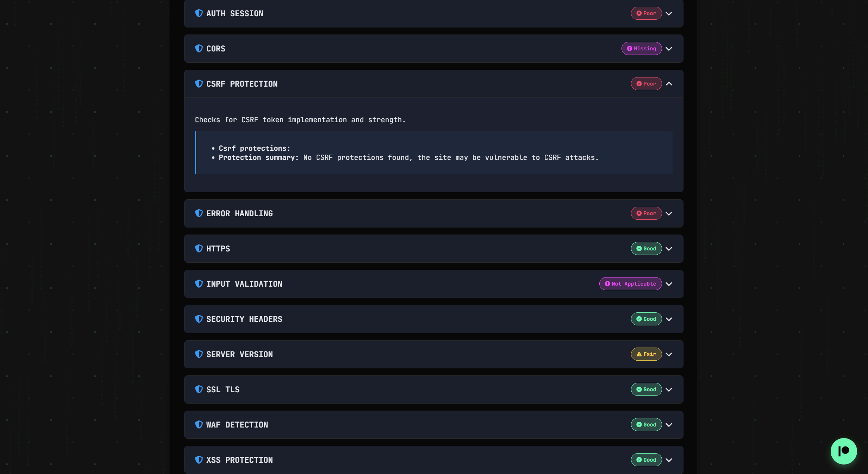Click the shield icon next to AUTH SESSION
This screenshot has height=474, width=868.
coord(199,13)
